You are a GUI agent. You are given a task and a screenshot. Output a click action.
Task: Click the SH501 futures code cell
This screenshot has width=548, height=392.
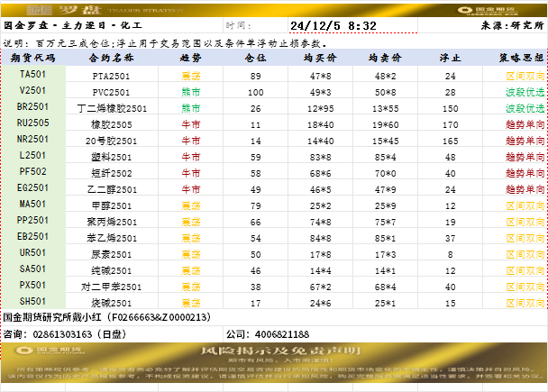pos(32,301)
